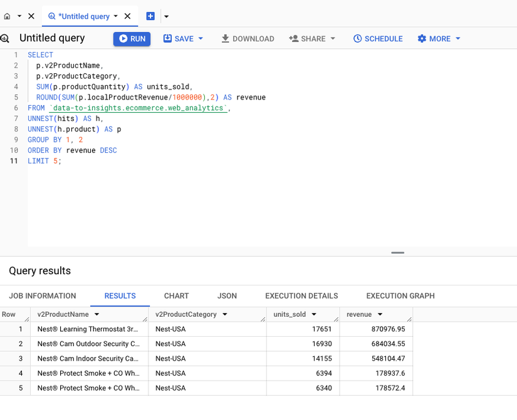The height and width of the screenshot is (420, 517).
Task: Click the query icon beside Untitled query title
Action: [5, 38]
